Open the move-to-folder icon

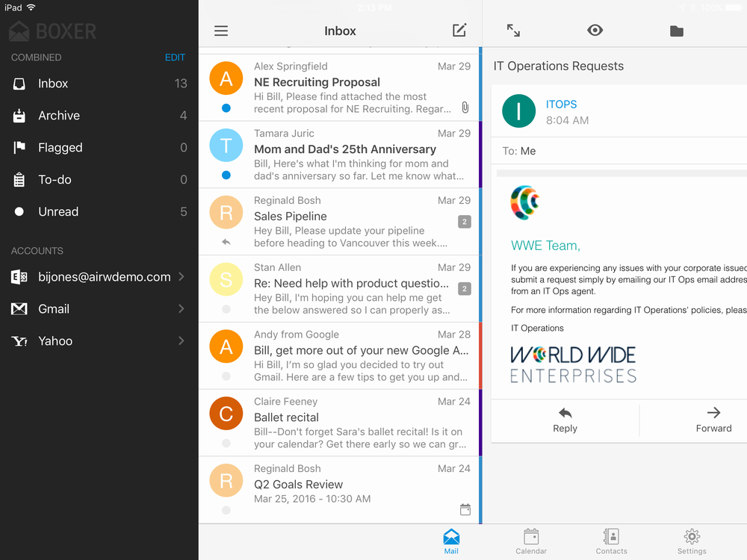tap(677, 31)
